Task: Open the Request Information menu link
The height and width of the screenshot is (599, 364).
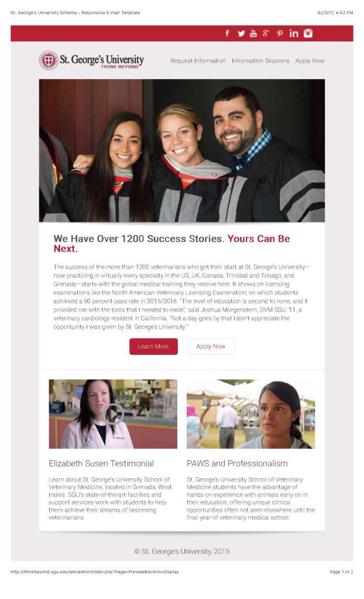Action: 198,61
